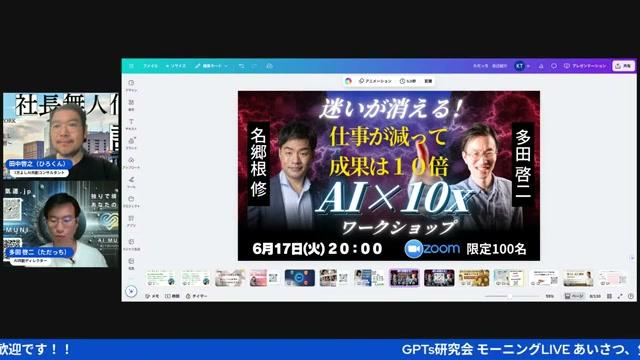Select the currently highlighted purple-bordered page thumbnail
This screenshot has height=360, width=640.
click(x=404, y=278)
